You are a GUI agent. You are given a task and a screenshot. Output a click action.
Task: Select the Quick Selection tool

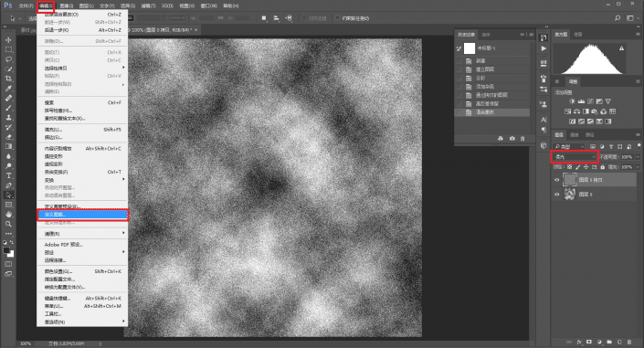tap(8, 69)
